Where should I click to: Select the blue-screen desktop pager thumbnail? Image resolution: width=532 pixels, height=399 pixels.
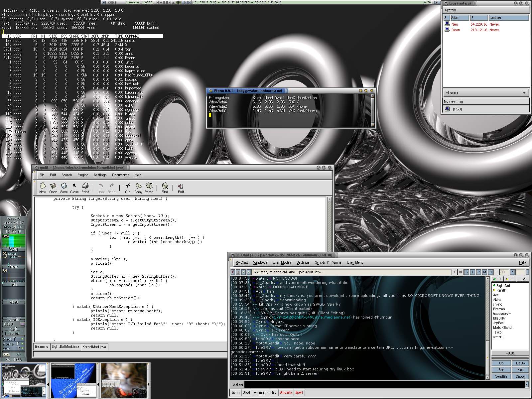pyautogui.click(x=74, y=380)
